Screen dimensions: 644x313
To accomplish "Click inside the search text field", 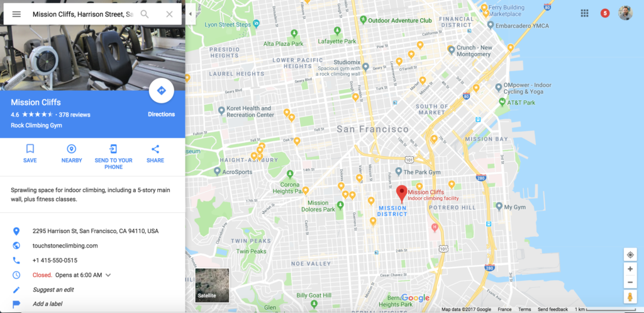I will point(83,14).
